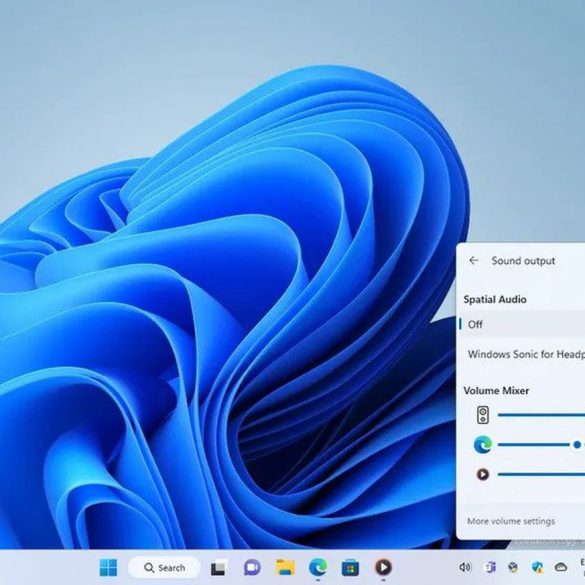Image resolution: width=585 pixels, height=585 pixels.
Task: Adjust the speaker system volume slider
Action: (x=541, y=414)
